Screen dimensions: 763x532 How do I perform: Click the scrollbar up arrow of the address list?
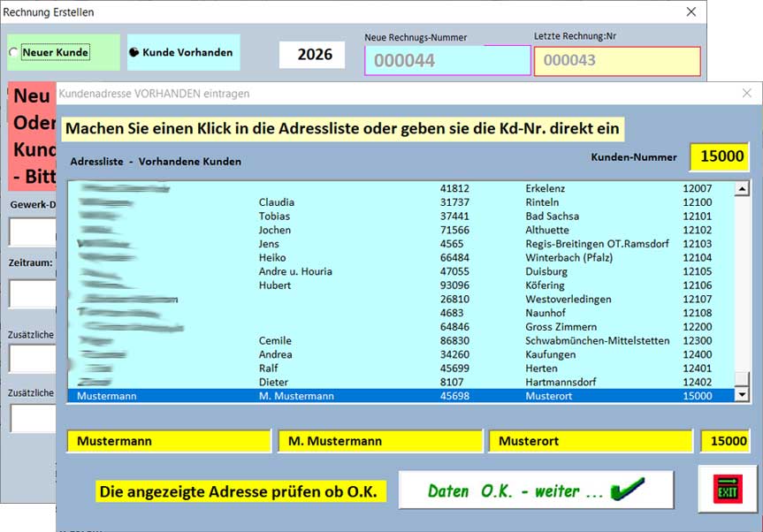point(743,186)
